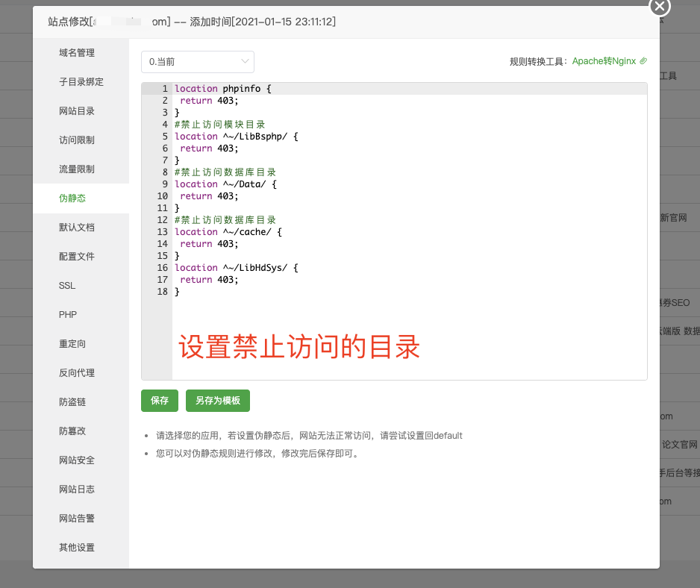Click the 规则转换工具 label
This screenshot has height=588, width=700.
coord(538,62)
